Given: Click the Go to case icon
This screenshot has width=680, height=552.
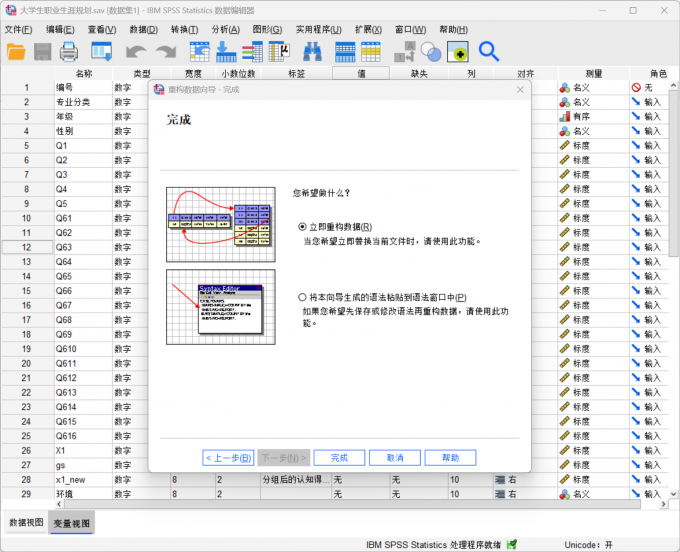Looking at the screenshot, I should point(199,52).
